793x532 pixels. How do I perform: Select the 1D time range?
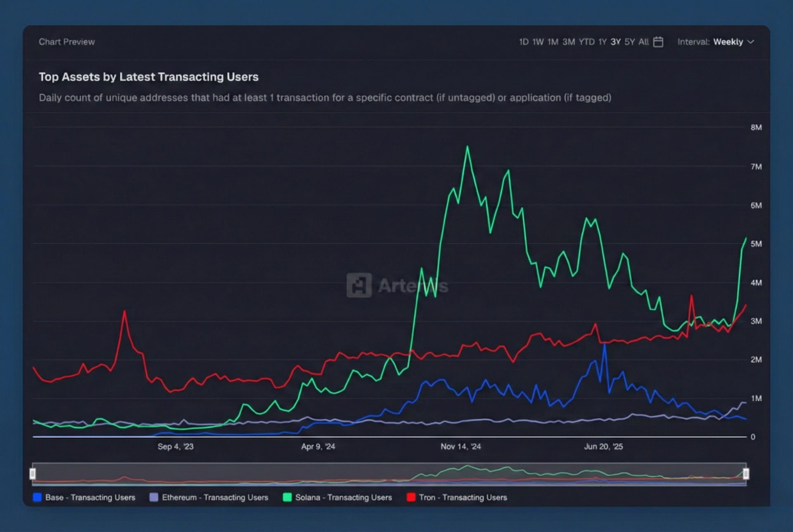tap(523, 42)
